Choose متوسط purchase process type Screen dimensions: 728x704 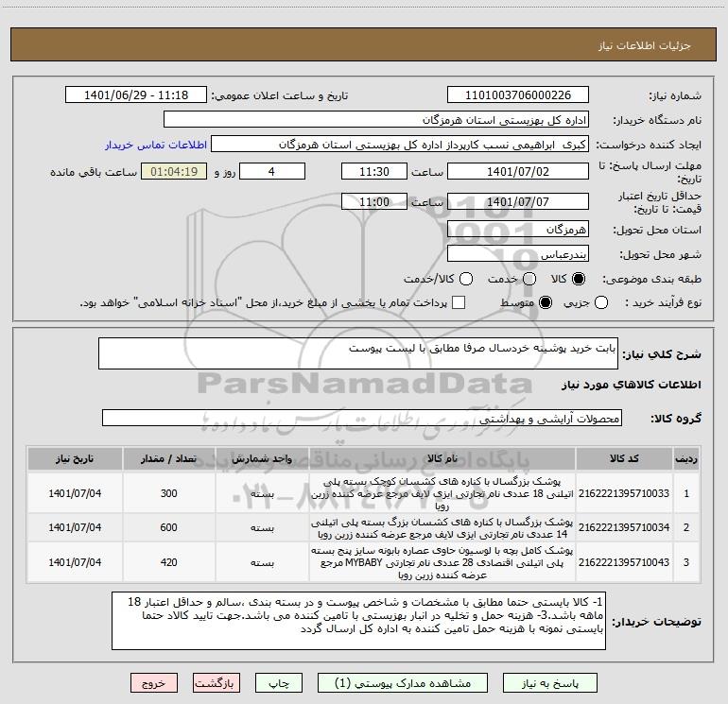coord(546,302)
